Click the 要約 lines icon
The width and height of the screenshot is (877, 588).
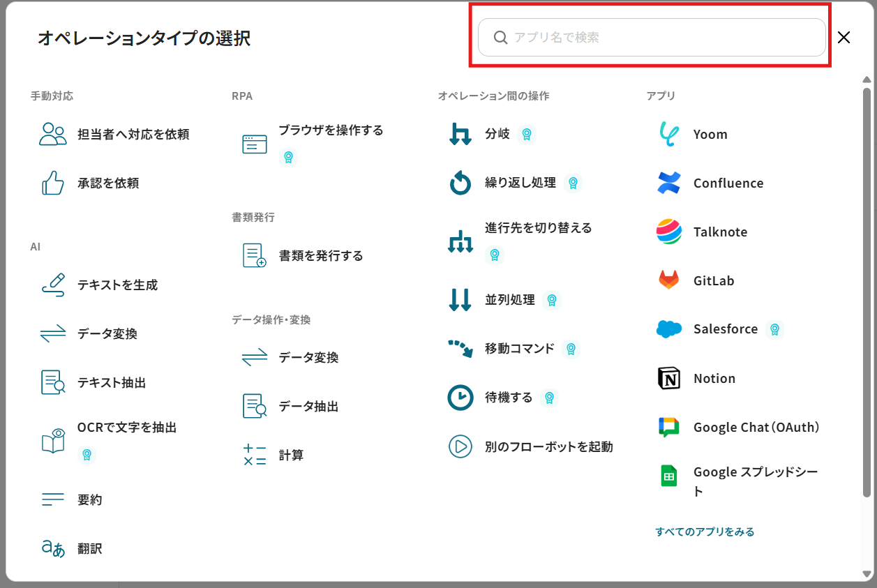tap(53, 499)
